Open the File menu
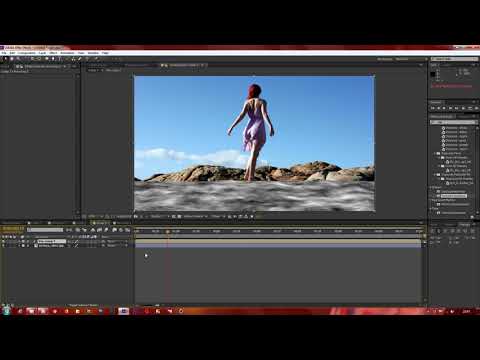 (x=4, y=53)
